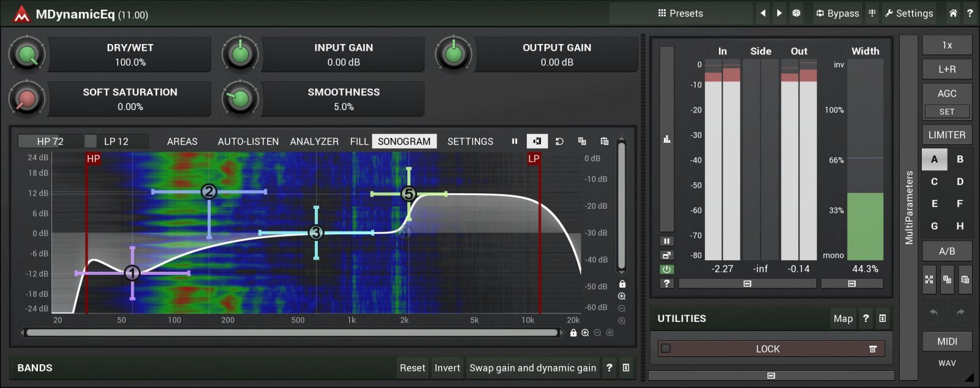Open the ANALYZER tab
This screenshot has height=388, width=980.
click(x=314, y=141)
